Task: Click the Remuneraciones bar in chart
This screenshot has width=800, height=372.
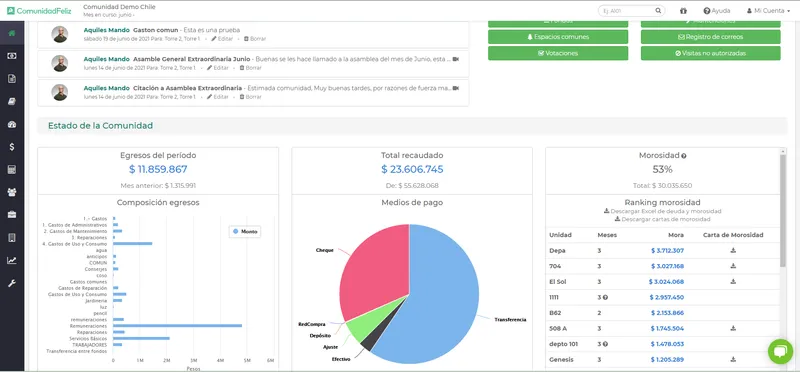Action: 178,326
